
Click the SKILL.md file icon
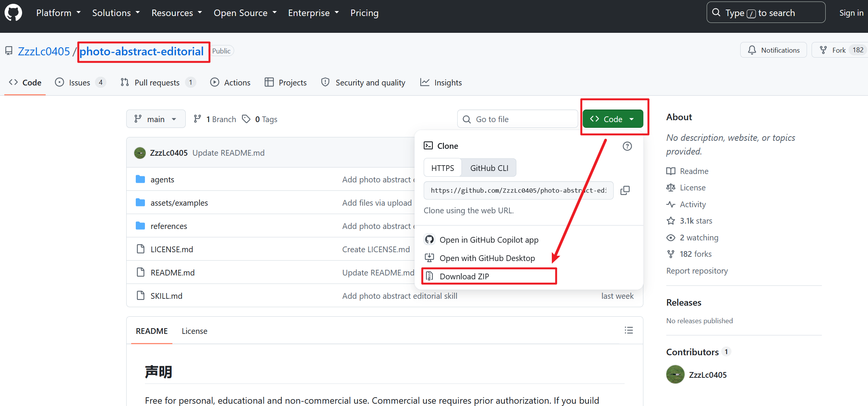coord(140,296)
